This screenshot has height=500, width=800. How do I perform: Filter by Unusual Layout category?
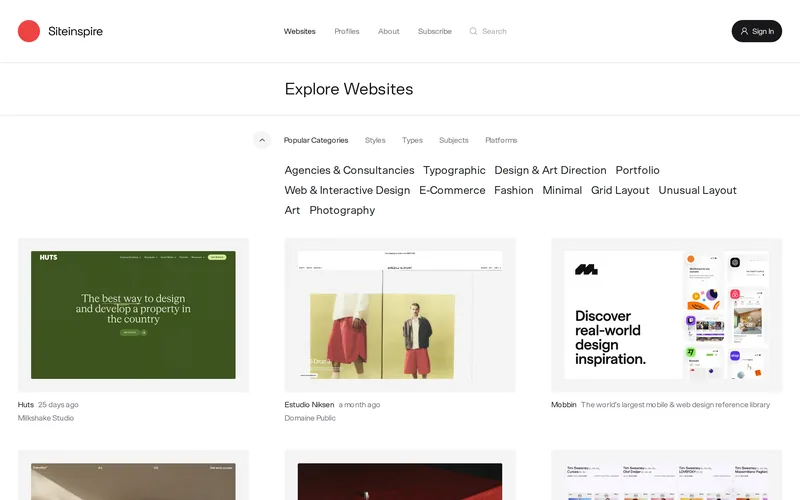pyautogui.click(x=697, y=190)
